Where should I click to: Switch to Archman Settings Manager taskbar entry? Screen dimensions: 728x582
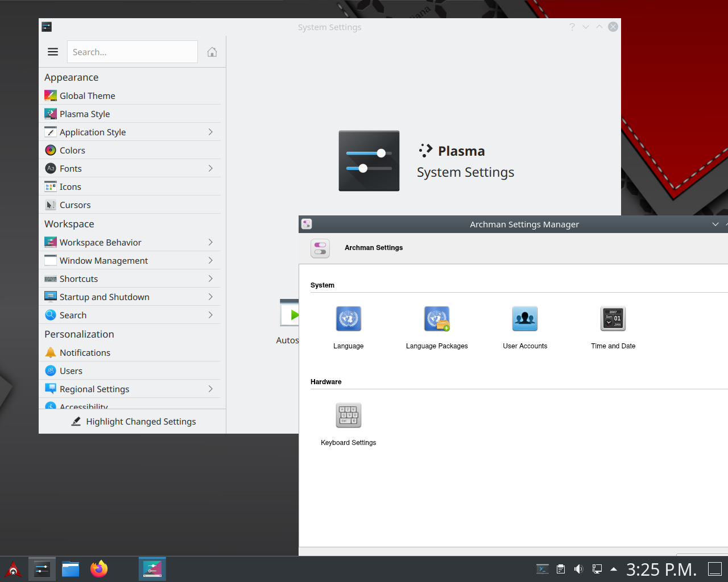point(152,569)
